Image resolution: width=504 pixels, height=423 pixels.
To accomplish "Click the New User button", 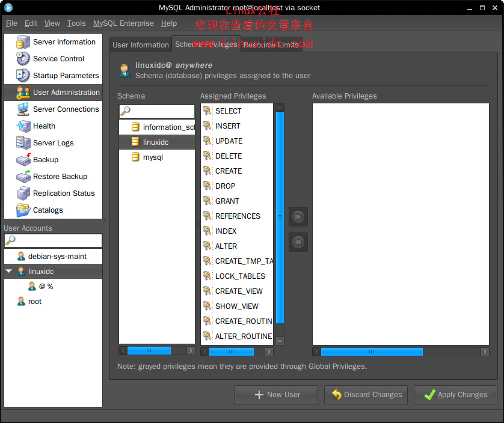I will (x=277, y=395).
